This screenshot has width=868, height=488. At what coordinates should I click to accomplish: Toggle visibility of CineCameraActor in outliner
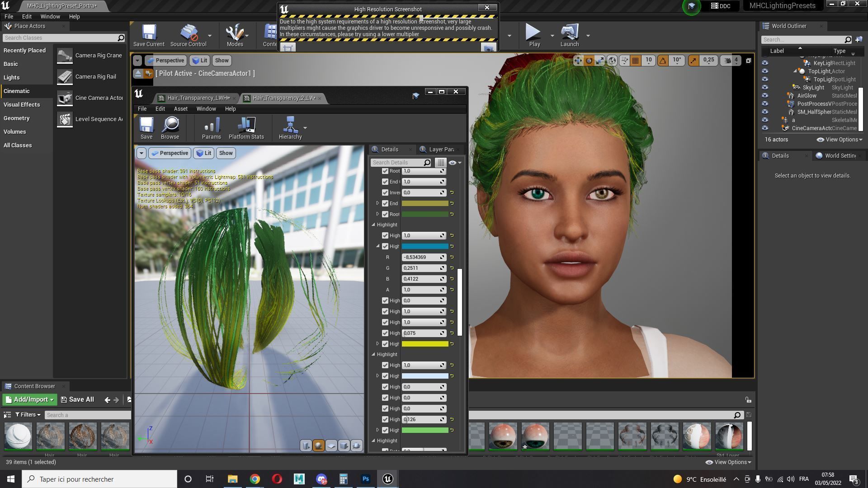765,128
